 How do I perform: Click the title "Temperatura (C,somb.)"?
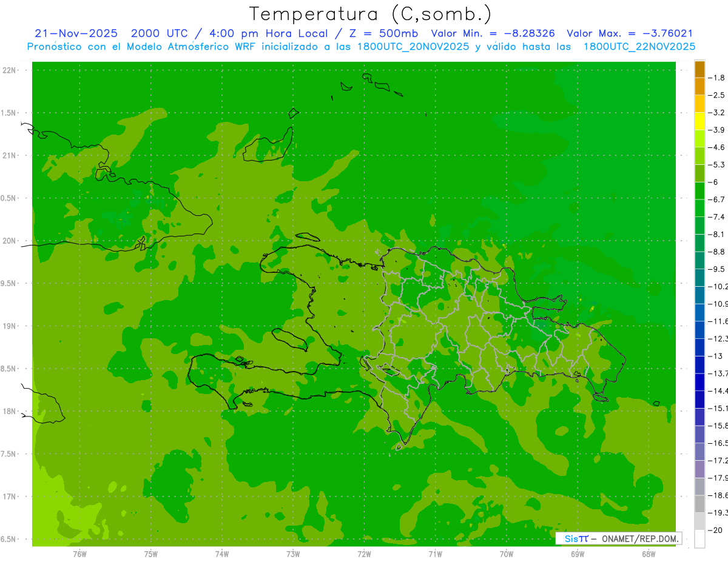[370, 14]
